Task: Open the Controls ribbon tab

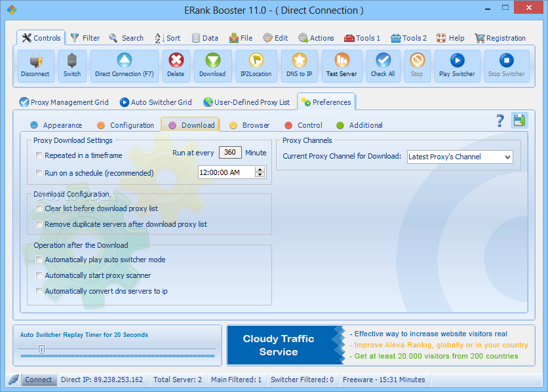Action: click(x=41, y=38)
